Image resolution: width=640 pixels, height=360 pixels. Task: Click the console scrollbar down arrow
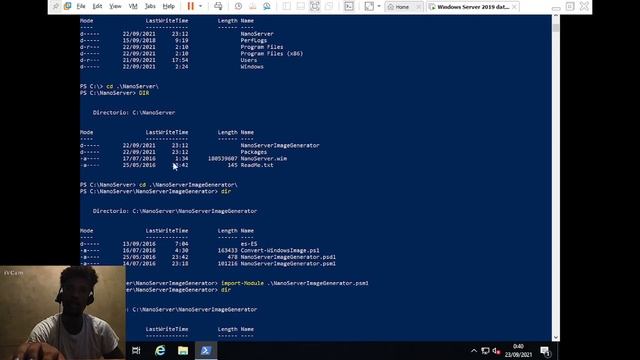pyautogui.click(x=556, y=338)
